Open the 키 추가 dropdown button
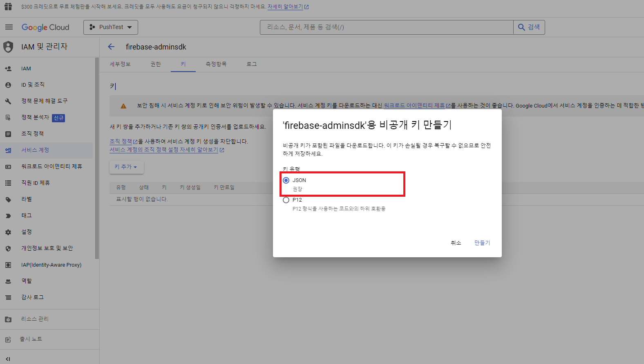Viewport: 644px width, 364px height. coord(126,167)
